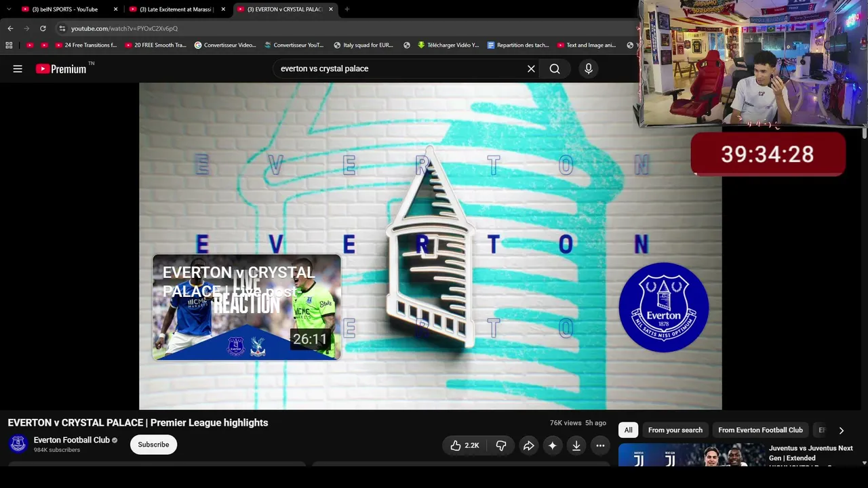The width and height of the screenshot is (868, 488).
Task: Select the EVERTON v CRYSTAL PALACE tab
Action: point(285,9)
